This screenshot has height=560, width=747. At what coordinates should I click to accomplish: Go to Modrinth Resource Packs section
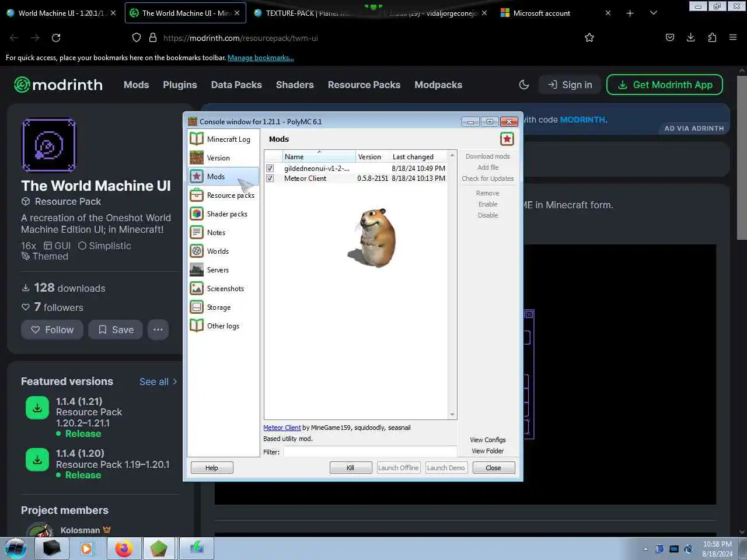(x=364, y=85)
